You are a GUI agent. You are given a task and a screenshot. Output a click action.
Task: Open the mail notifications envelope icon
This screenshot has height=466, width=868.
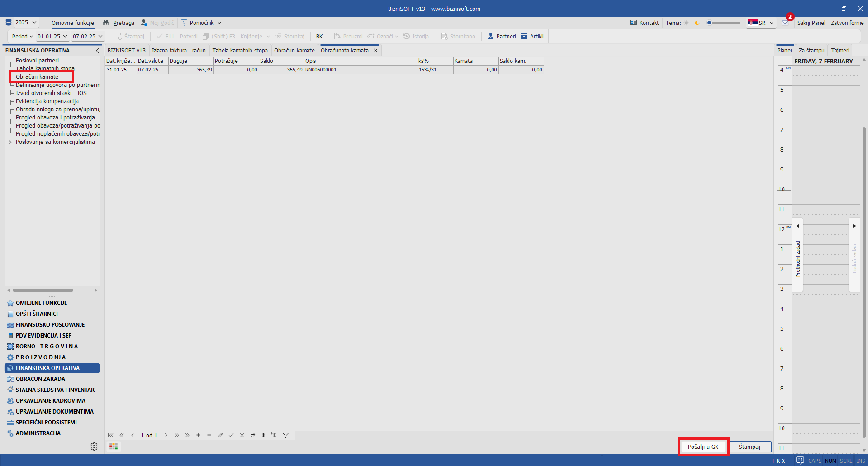(x=785, y=23)
